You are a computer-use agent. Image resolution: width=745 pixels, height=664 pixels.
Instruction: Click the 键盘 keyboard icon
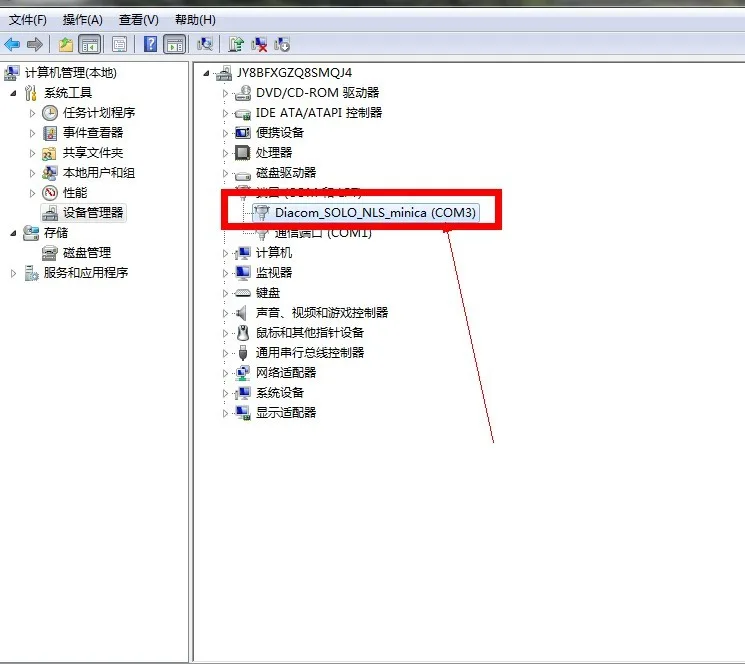pyautogui.click(x=243, y=293)
